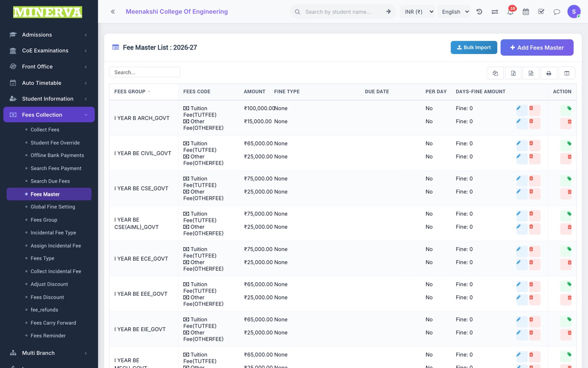Open Fees Group submenu item
This screenshot has width=588, height=368.
point(44,220)
